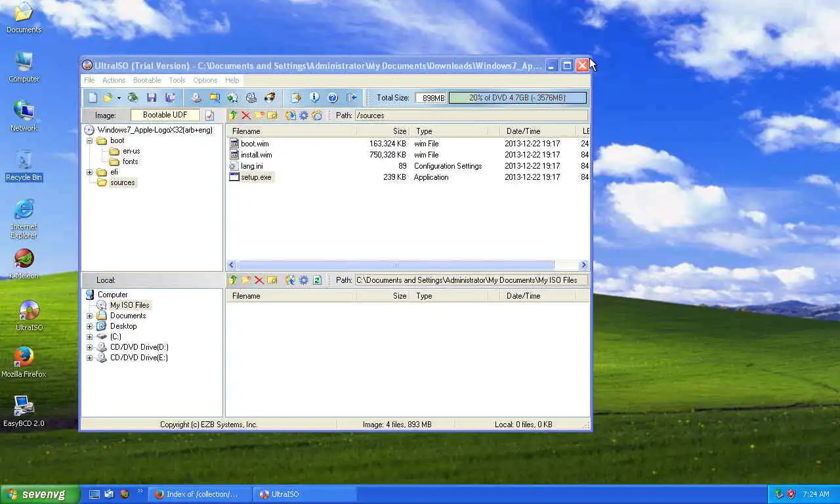Click the first icon right of Rename in image pane
The image size is (840, 504).
pyautogui.click(x=290, y=115)
